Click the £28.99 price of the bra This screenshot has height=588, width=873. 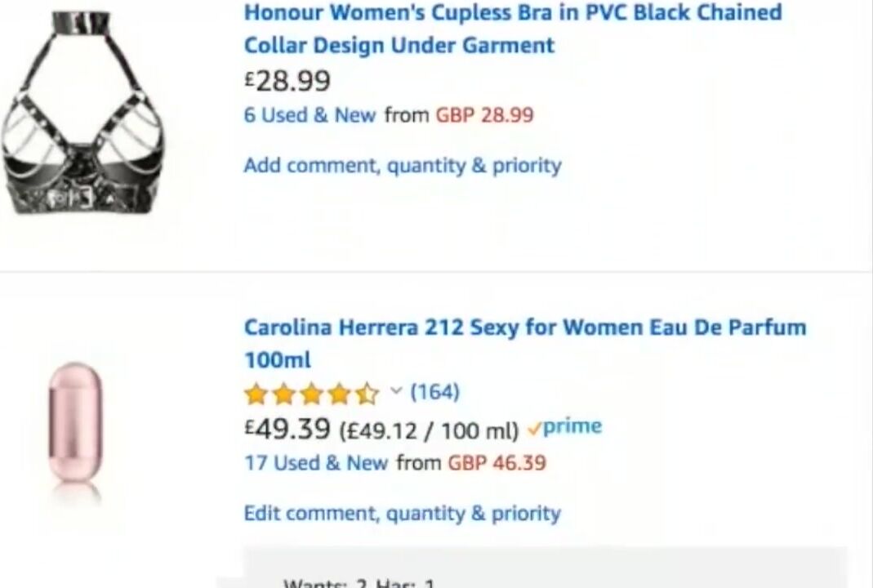pyautogui.click(x=287, y=81)
